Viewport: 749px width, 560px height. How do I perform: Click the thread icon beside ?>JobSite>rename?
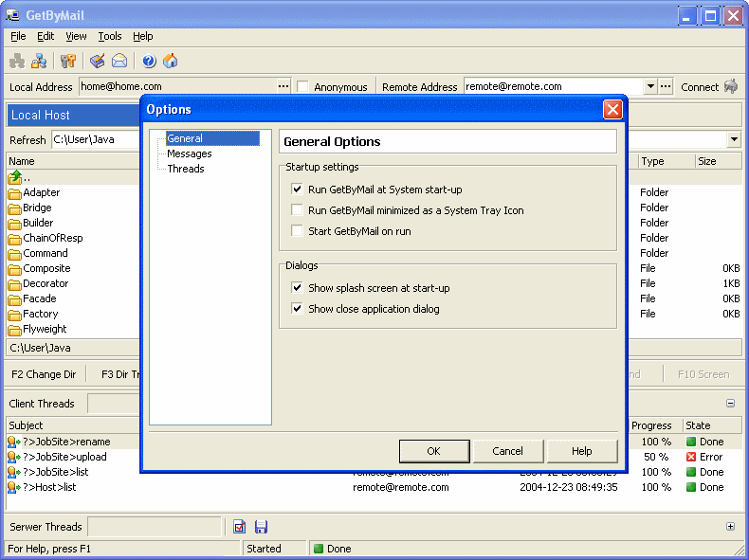pos(14,443)
